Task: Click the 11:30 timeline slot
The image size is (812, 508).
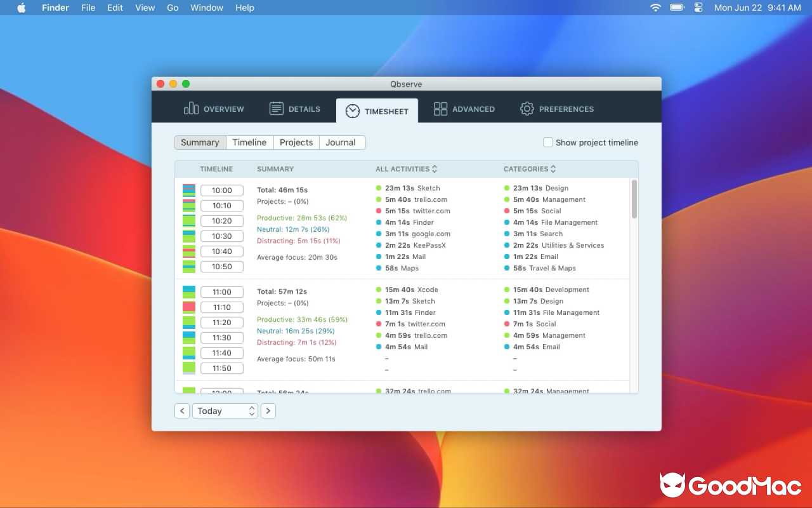Action: 222,338
